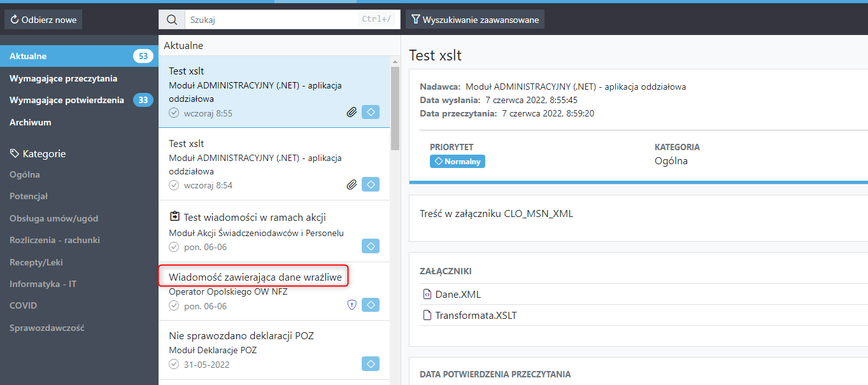Go to the Archiwum folder
Screen dimensions: 868x385
click(x=30, y=122)
